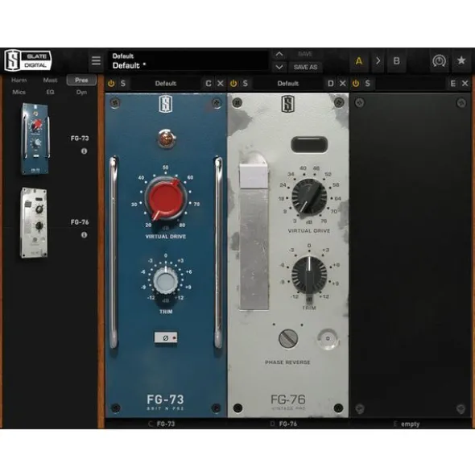Toggle FG-76 Phase Reverse screw switch
Screen dimensions: 475x476
pyautogui.click(x=288, y=338)
